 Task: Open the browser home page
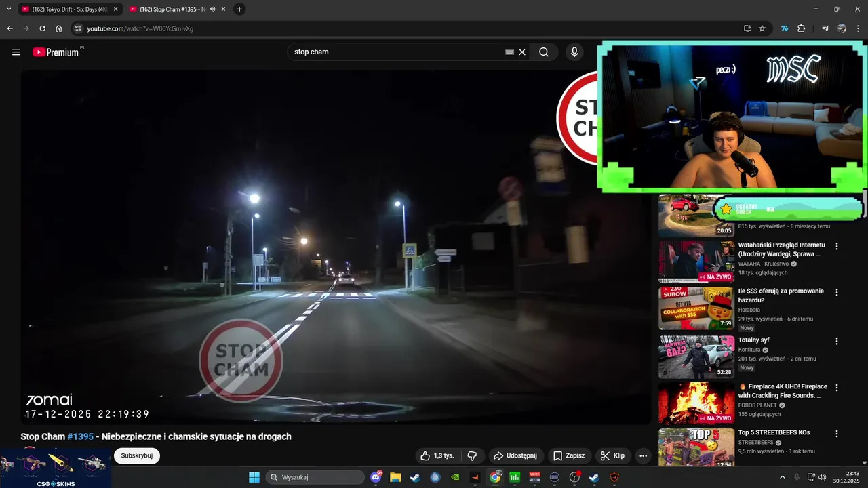(x=59, y=28)
